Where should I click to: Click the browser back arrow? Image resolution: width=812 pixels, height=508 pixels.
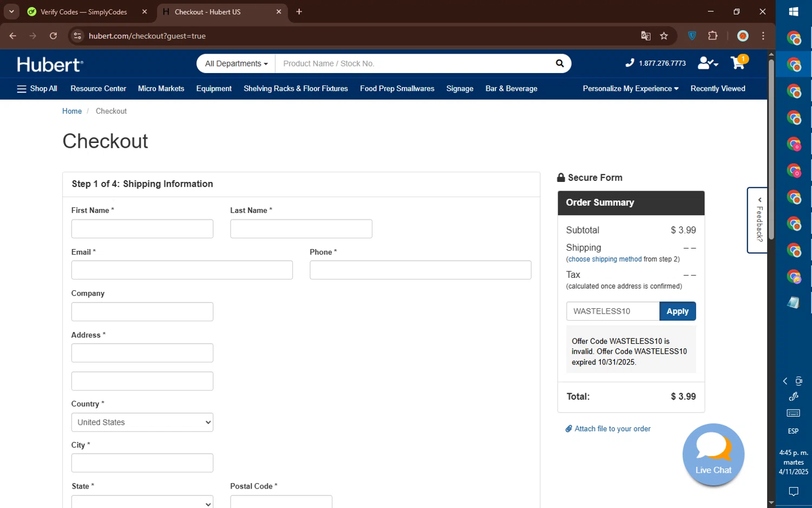coord(12,36)
